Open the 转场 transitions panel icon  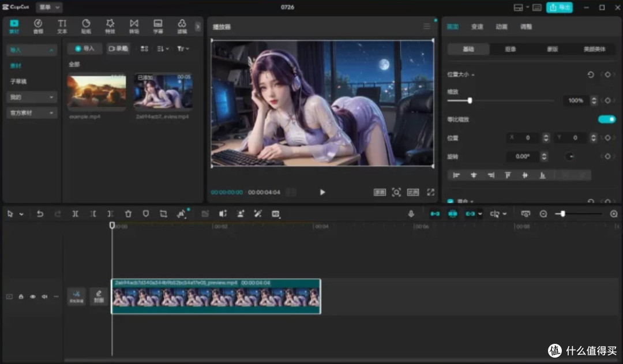[x=134, y=26]
